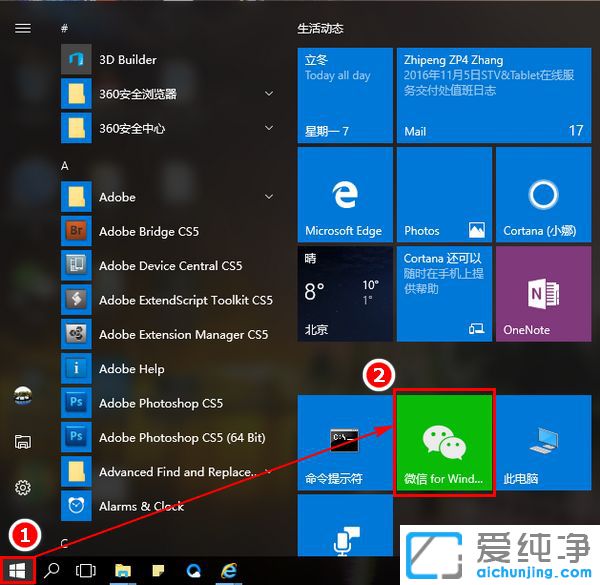Open the Cortana 还可以 phone help tile
The height and width of the screenshot is (585, 600).
444,294
